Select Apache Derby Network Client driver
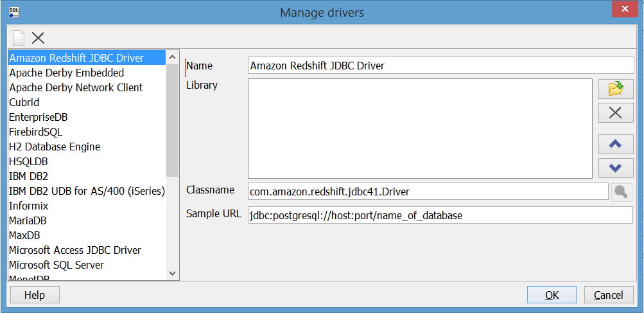The width and height of the screenshot is (644, 313). click(87, 87)
